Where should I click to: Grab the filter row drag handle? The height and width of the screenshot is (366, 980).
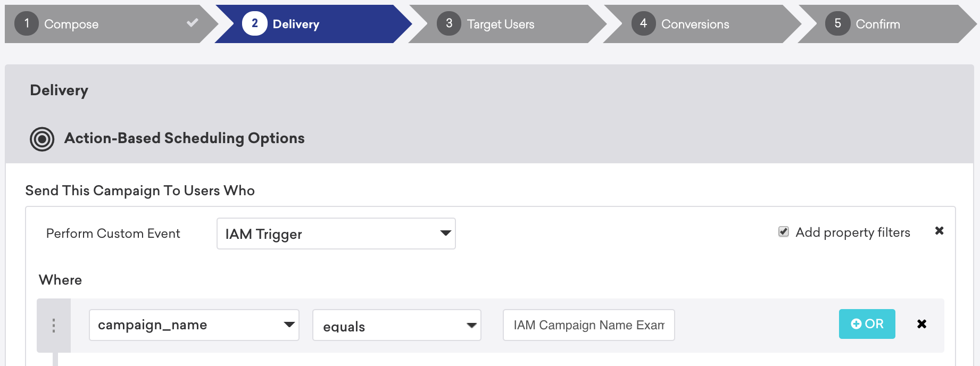[54, 325]
